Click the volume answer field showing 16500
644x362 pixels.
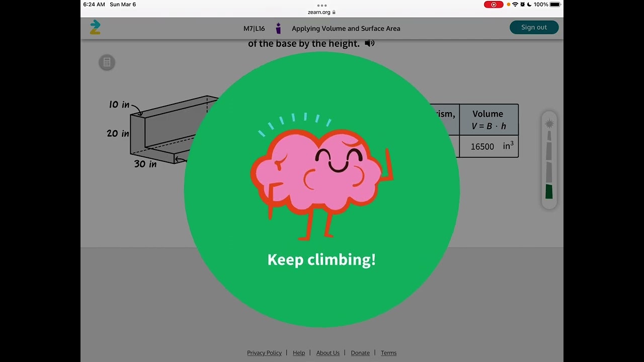[x=482, y=146]
